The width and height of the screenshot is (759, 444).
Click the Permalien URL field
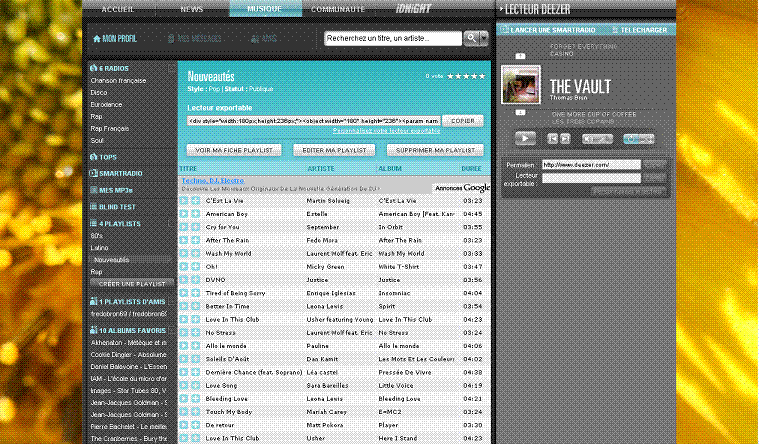click(591, 165)
